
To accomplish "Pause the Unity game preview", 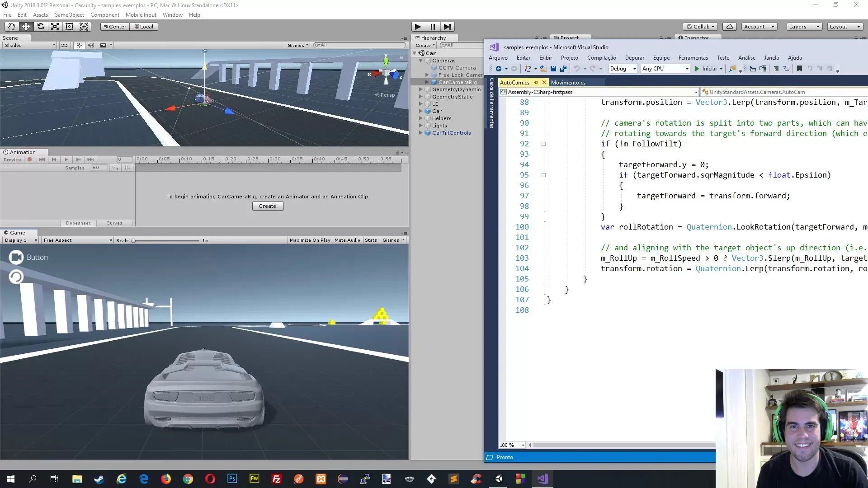I will point(433,27).
